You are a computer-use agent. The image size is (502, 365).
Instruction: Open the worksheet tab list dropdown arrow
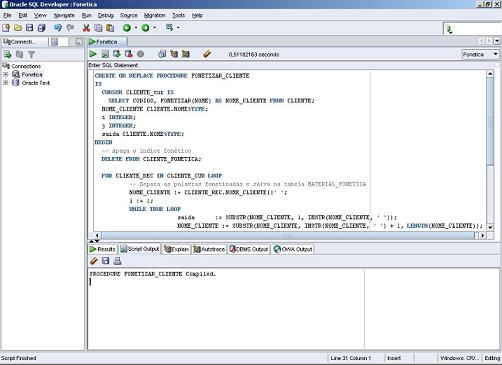(497, 41)
